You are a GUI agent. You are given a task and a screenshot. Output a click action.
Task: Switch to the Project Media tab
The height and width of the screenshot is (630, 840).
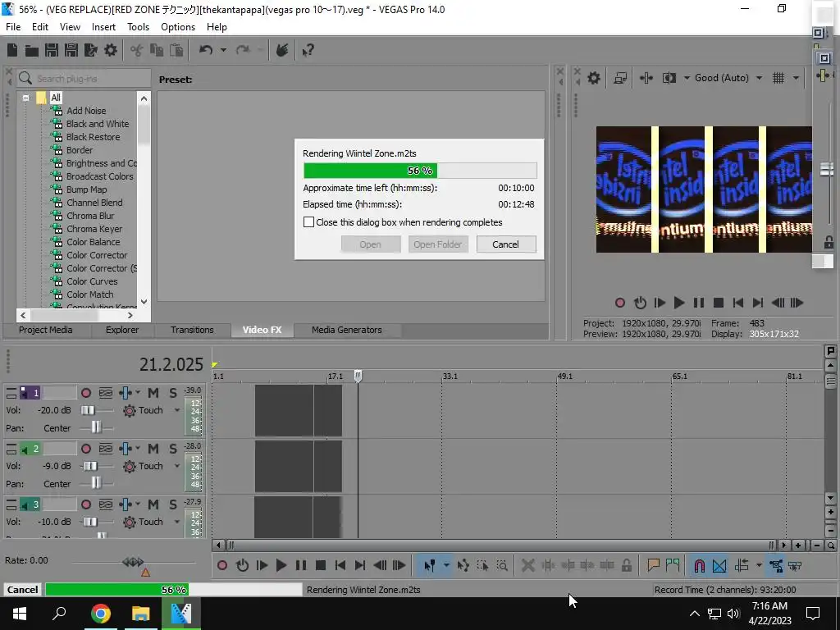pos(46,330)
